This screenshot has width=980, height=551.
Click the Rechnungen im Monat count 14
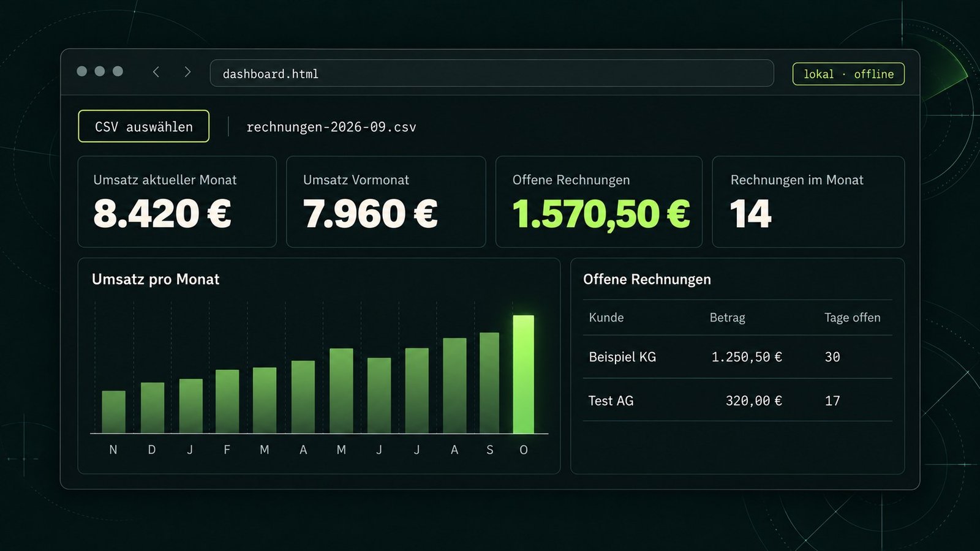[750, 214]
